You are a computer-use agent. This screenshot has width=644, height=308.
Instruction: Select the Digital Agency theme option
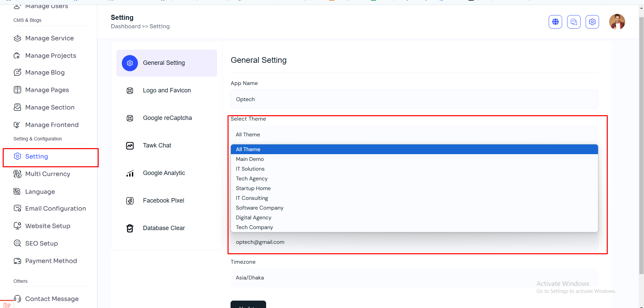click(x=253, y=218)
